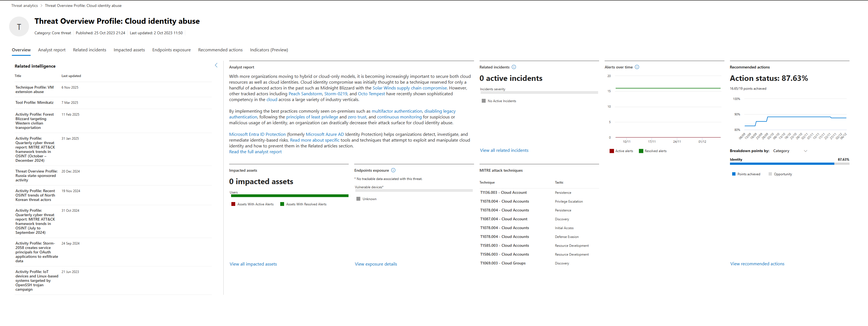Click the Related incidents info icon

(514, 67)
